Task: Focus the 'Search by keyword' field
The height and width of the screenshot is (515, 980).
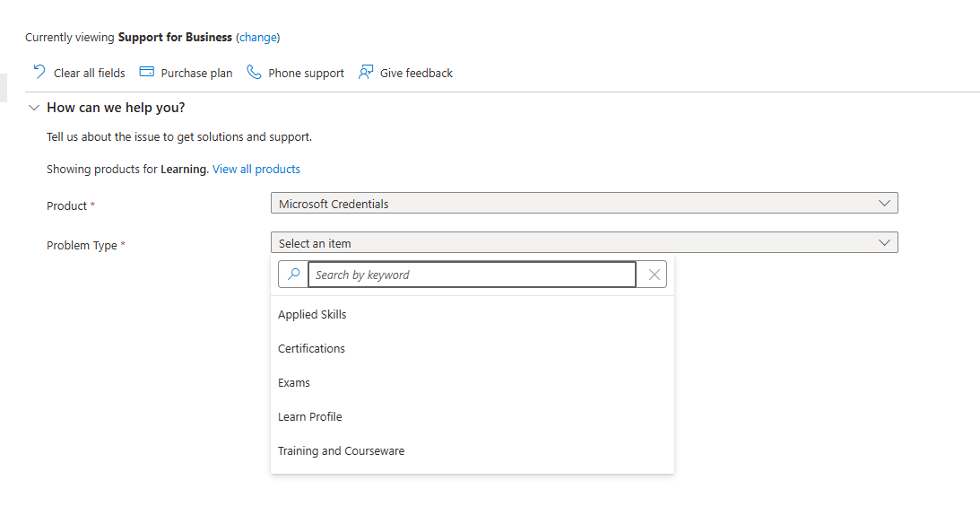Action: tap(472, 275)
